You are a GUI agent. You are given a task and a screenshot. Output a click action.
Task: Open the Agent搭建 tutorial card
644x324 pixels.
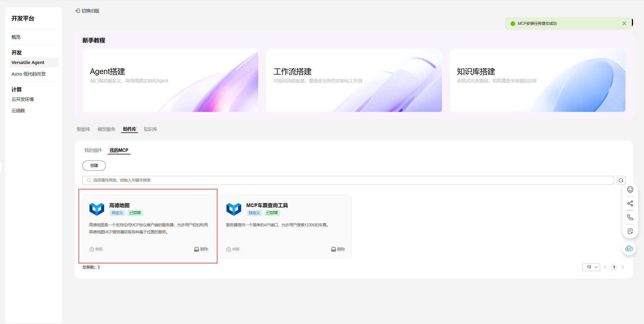(170, 80)
